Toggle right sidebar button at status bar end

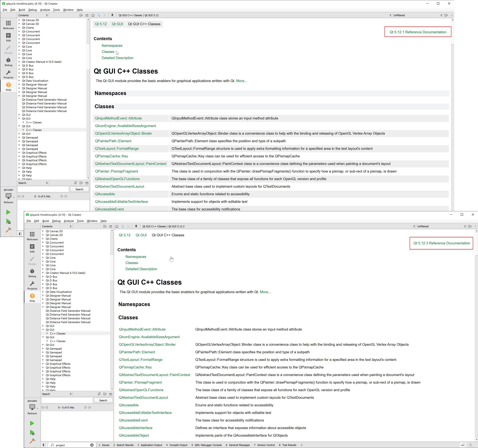(x=470, y=445)
